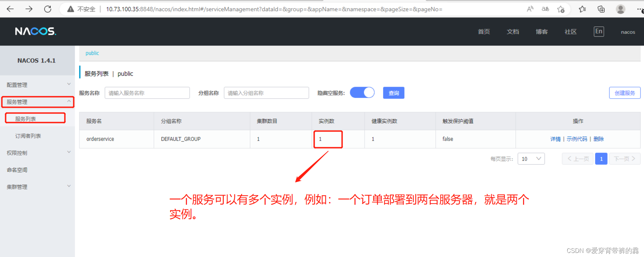Go forward with the browser forward arrow

tap(29, 9)
